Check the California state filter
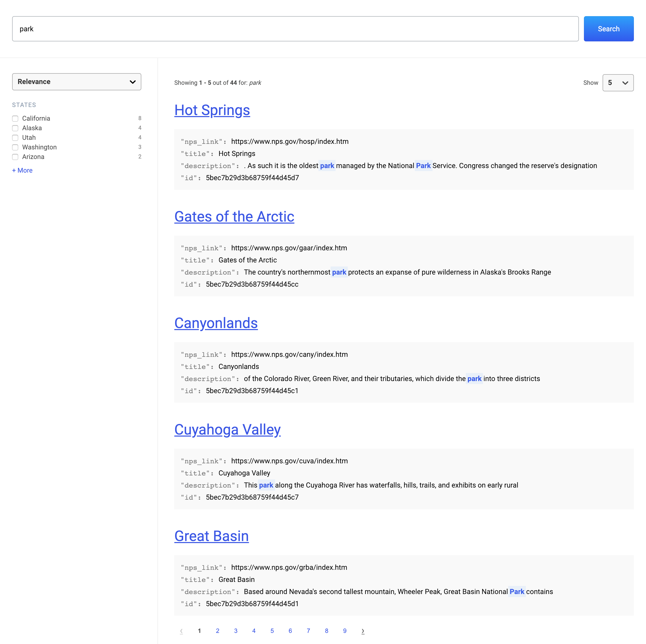This screenshot has height=644, width=646. [15, 119]
